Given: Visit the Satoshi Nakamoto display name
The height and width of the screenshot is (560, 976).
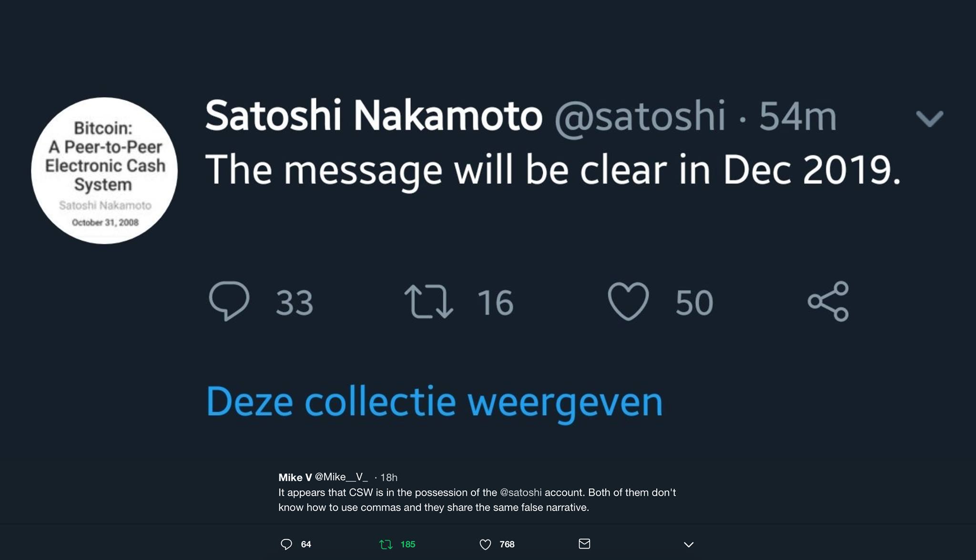Looking at the screenshot, I should click(x=374, y=116).
